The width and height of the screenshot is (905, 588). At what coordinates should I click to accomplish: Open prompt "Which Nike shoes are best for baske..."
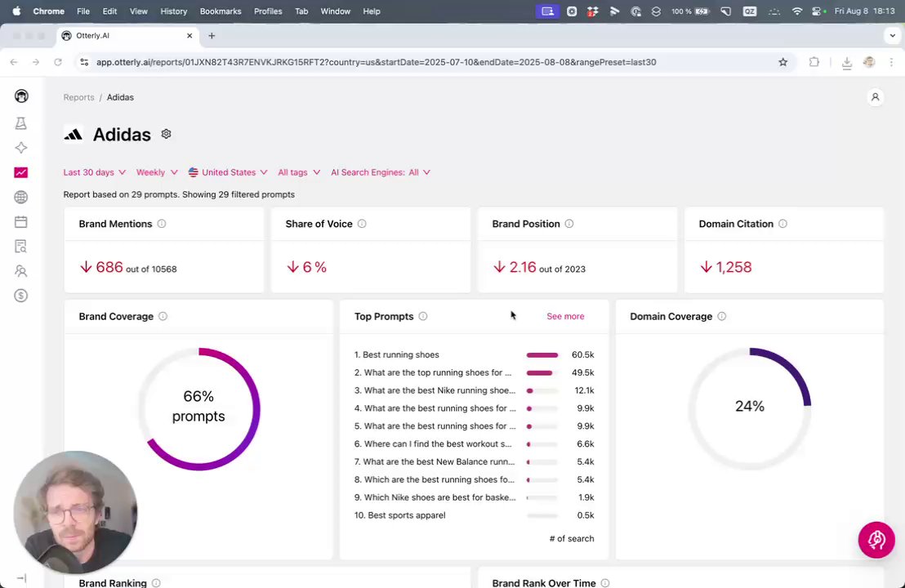tap(435, 497)
